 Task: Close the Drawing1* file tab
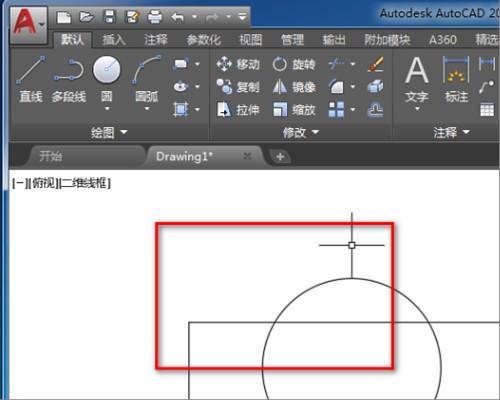(247, 156)
